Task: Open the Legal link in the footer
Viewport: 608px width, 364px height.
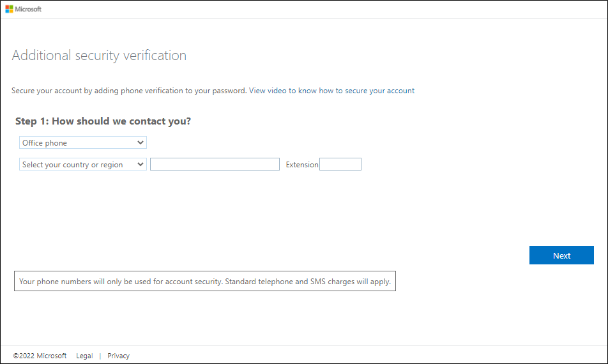Action: pyautogui.click(x=84, y=356)
